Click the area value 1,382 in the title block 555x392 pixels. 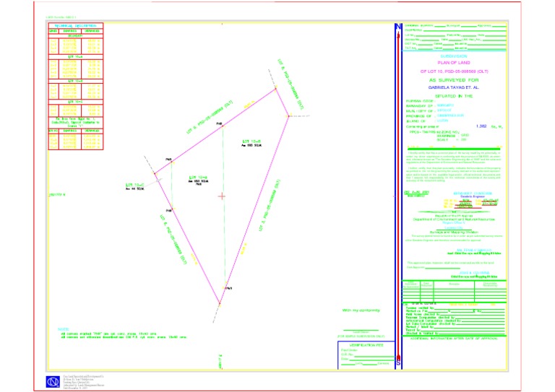coord(481,126)
